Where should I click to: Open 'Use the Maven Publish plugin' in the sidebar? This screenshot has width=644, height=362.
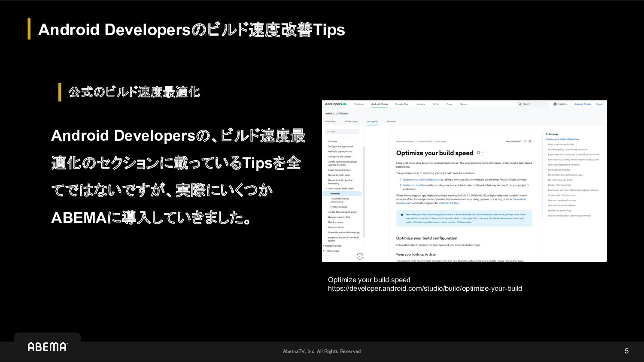tap(342, 212)
